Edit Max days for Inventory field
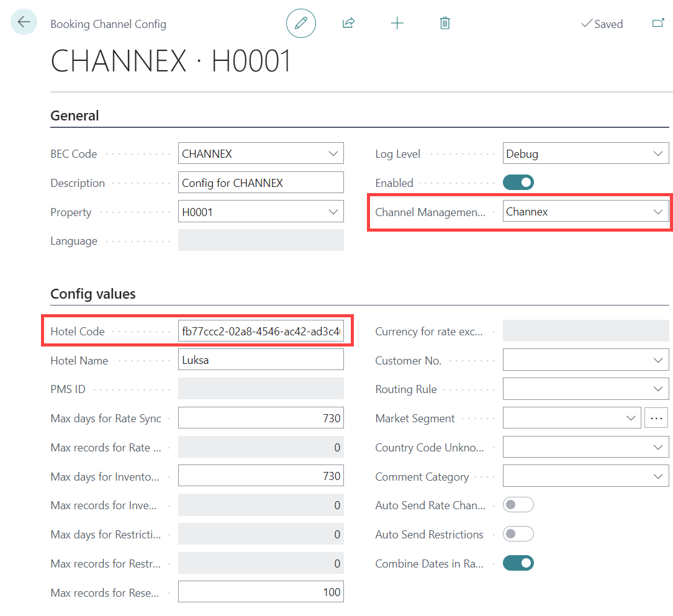 click(x=261, y=476)
